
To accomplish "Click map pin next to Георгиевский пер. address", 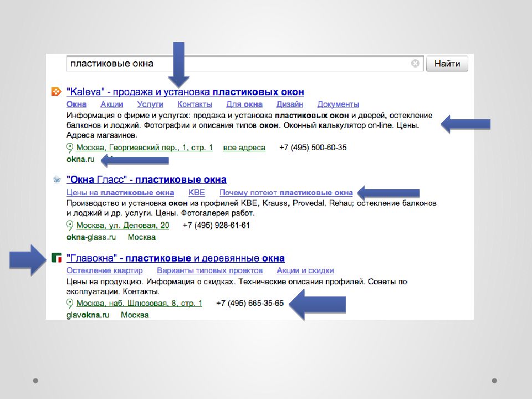I will (x=70, y=148).
